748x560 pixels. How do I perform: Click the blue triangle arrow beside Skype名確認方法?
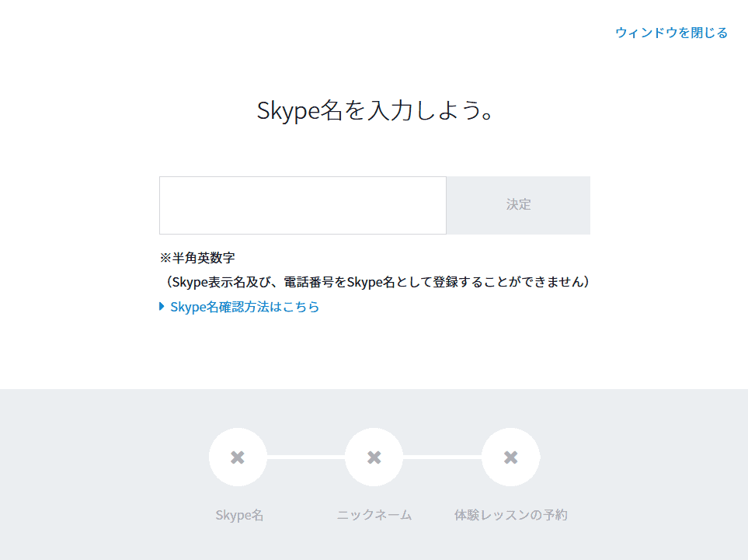(x=162, y=306)
